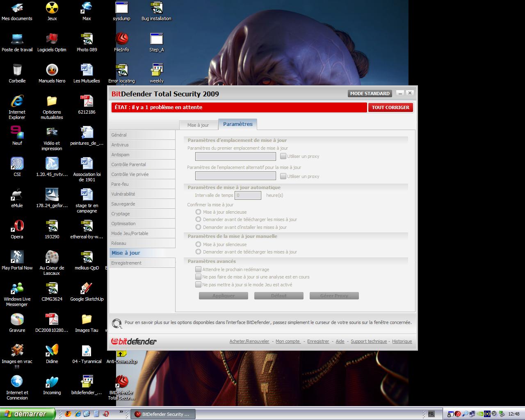
Task: Select automatic Demander avant de télécharger radio
Action: 199,219
